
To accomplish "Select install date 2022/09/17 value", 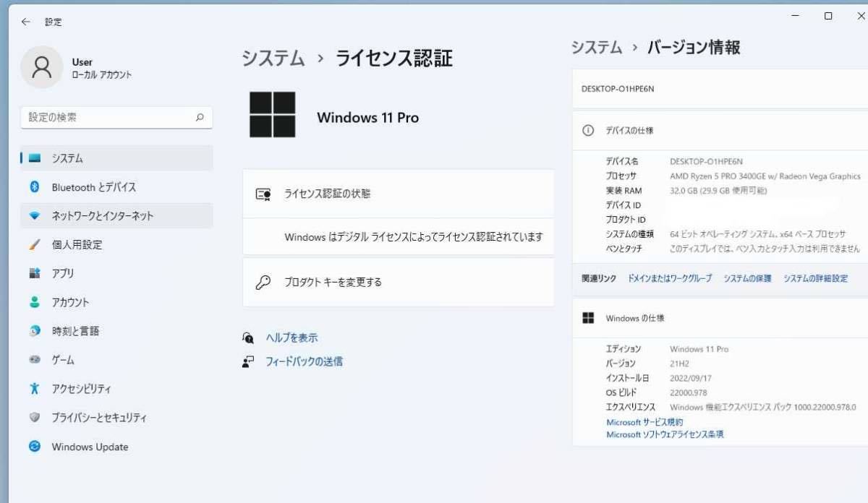I will pyautogui.click(x=691, y=378).
